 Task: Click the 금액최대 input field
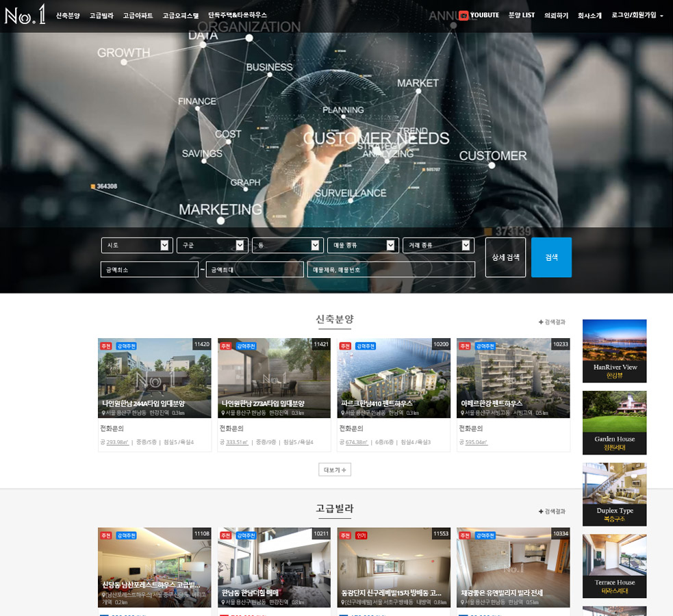[255, 270]
